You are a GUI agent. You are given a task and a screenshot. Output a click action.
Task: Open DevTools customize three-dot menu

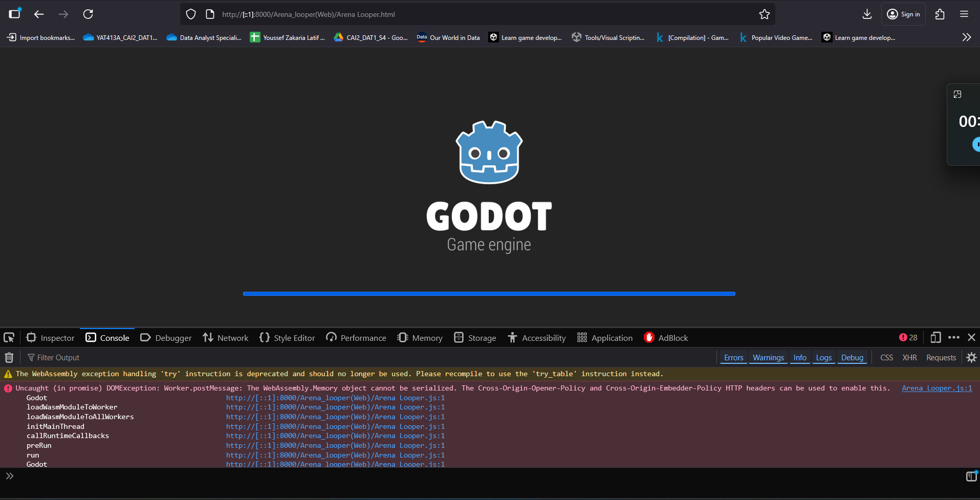coord(954,338)
